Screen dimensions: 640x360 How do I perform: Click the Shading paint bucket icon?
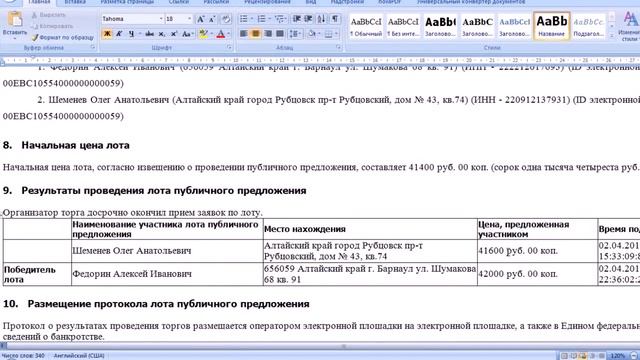312,34
